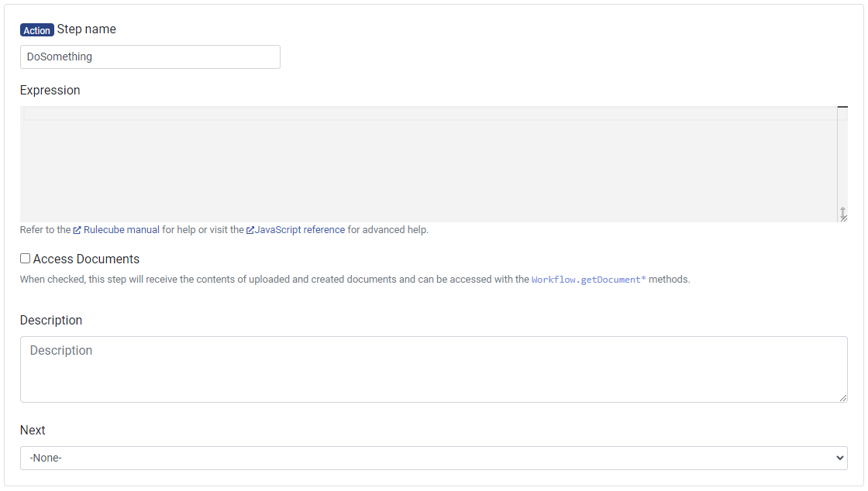Screen dimensions: 868x491
Task: Focus the Step name field containing DoSomething
Action: [150, 57]
